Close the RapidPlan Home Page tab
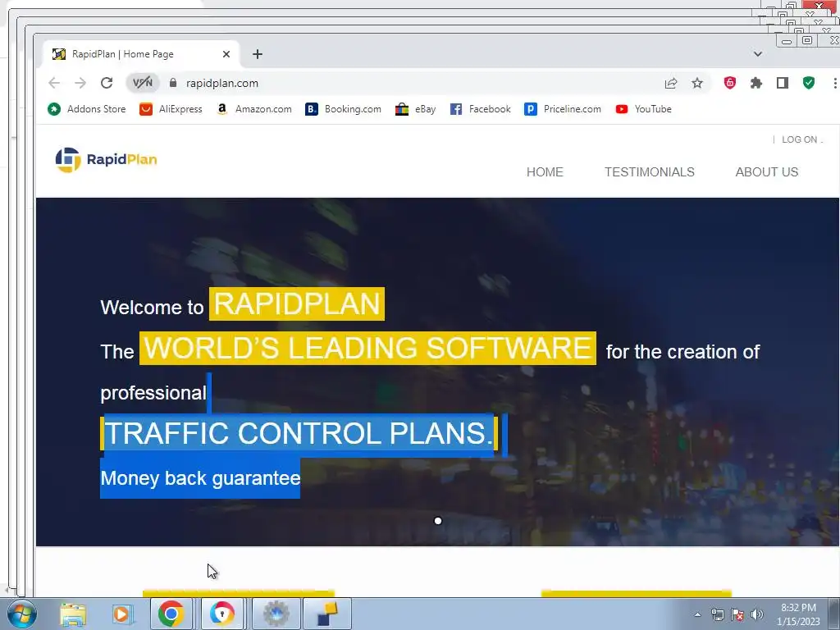 (x=226, y=54)
